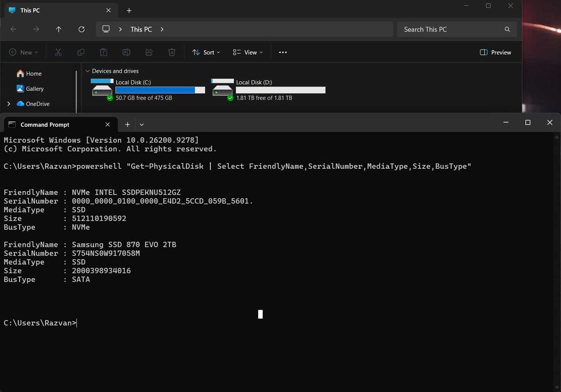Click the Delete trash icon
The image size is (561, 392).
point(172,52)
